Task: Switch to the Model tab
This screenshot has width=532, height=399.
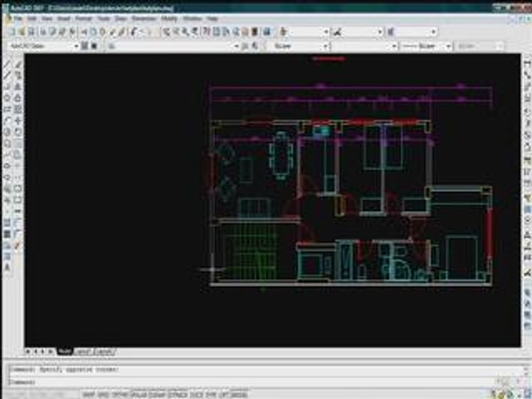Action: [x=65, y=351]
